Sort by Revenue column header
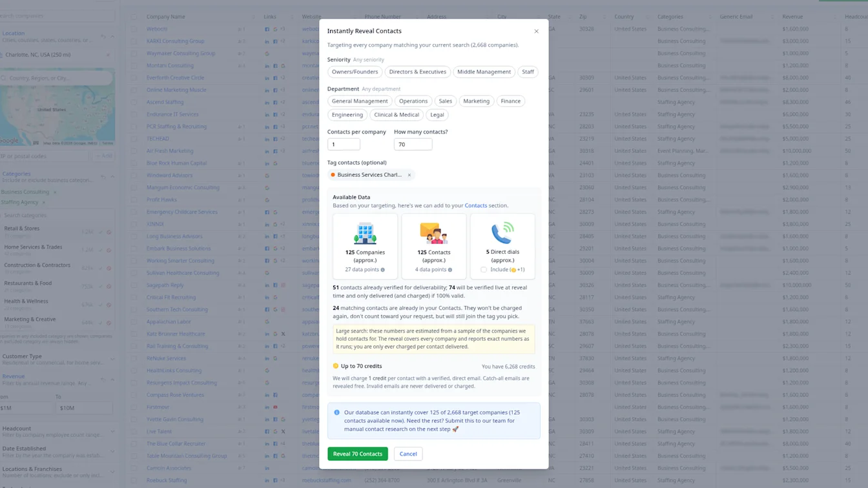 (792, 17)
